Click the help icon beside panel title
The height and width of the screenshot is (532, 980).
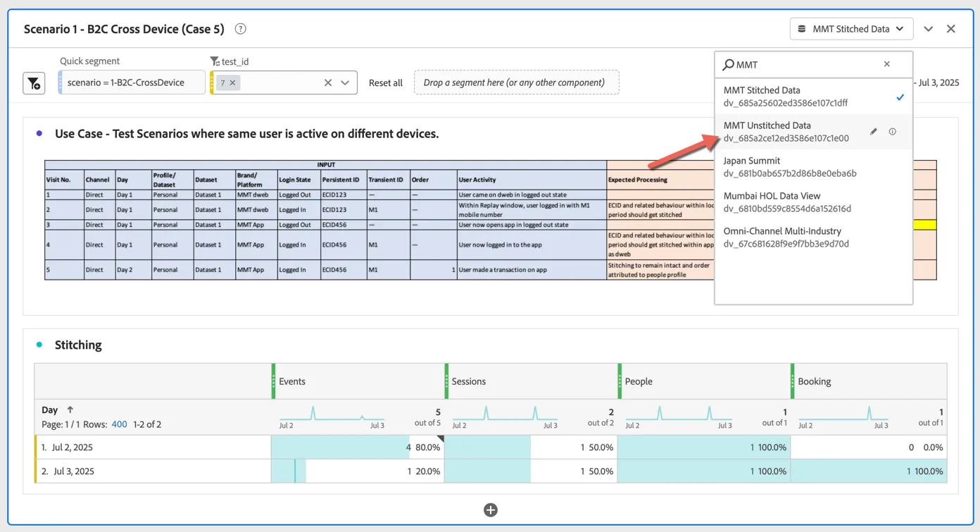coord(241,29)
